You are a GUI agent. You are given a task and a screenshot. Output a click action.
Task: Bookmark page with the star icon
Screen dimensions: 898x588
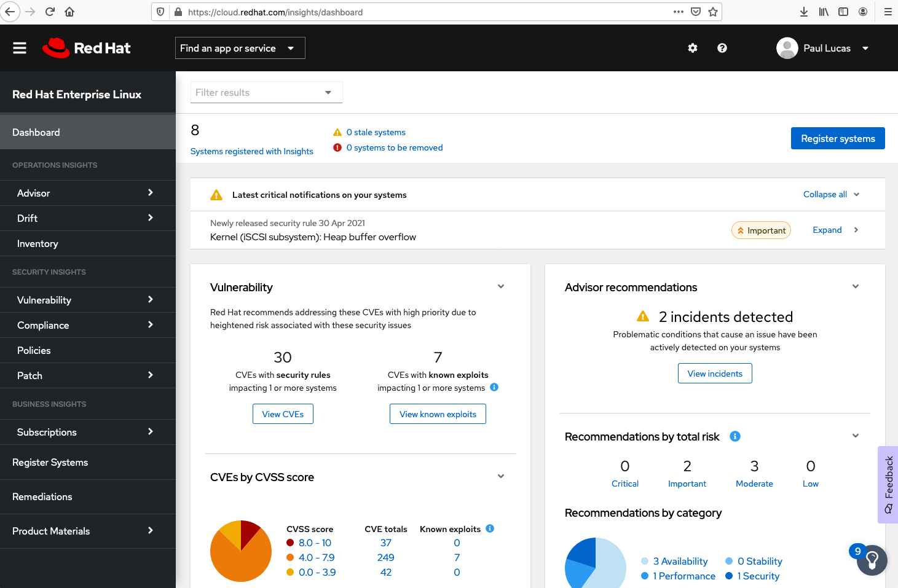pos(713,12)
